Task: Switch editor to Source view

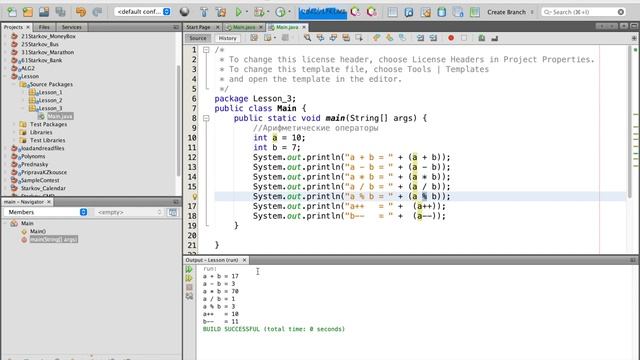Action: [x=198, y=38]
